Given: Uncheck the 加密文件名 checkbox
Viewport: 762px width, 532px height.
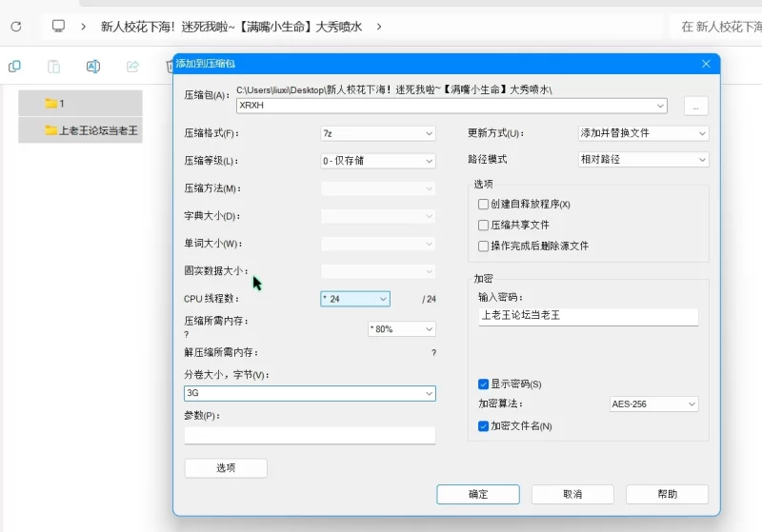Looking at the screenshot, I should 483,425.
